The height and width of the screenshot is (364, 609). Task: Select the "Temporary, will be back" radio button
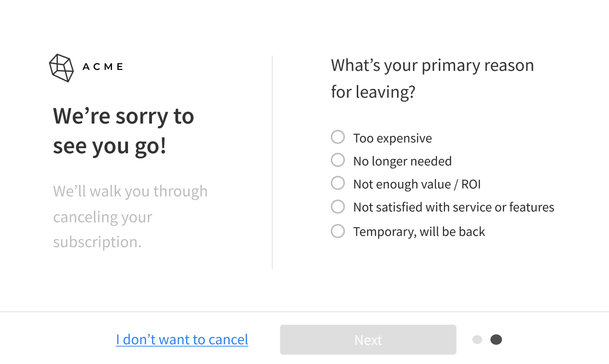coord(338,231)
